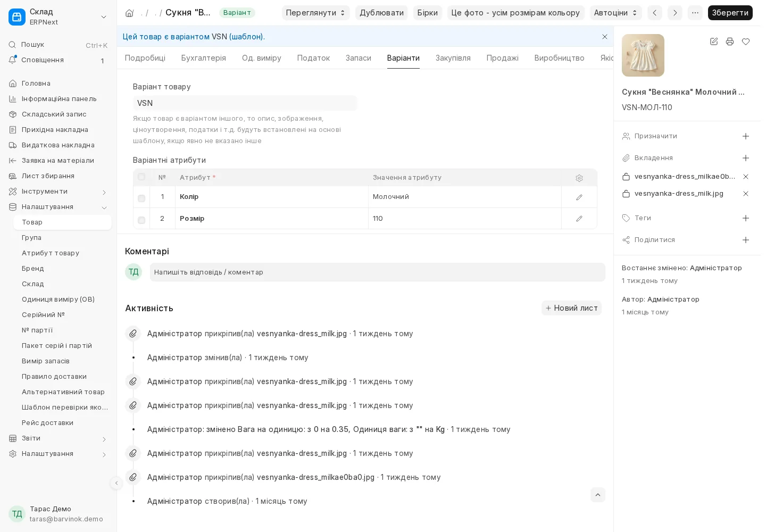Jump back to top with arrow button

coord(598,495)
